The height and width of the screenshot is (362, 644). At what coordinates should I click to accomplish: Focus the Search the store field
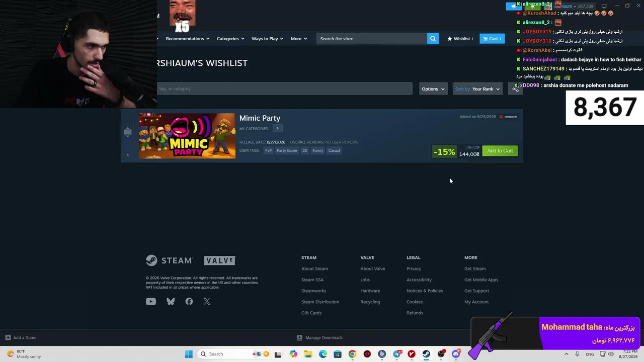pyautogui.click(x=372, y=39)
